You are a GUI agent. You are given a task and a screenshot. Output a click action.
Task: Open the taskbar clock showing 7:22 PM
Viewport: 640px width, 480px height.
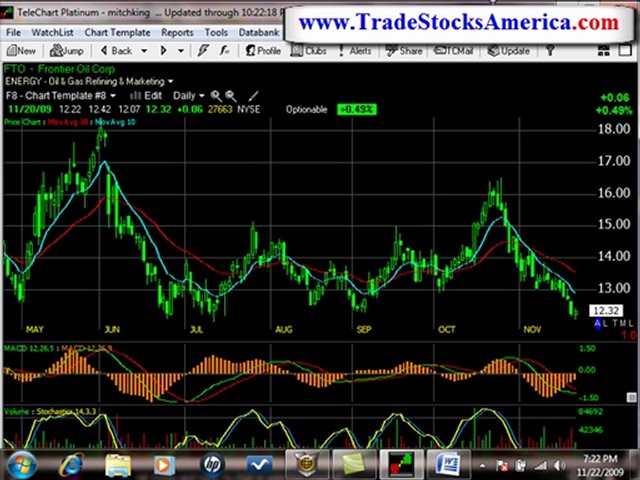pos(600,465)
